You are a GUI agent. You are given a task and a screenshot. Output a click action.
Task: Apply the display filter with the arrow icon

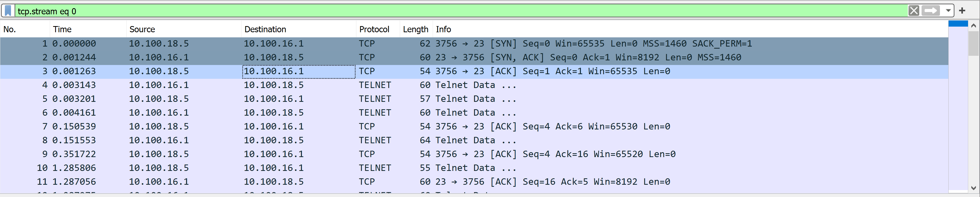click(x=930, y=11)
